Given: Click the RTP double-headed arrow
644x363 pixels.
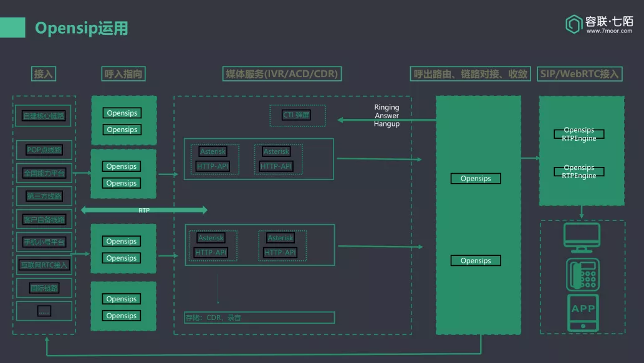Looking at the screenshot, I should [x=143, y=210].
